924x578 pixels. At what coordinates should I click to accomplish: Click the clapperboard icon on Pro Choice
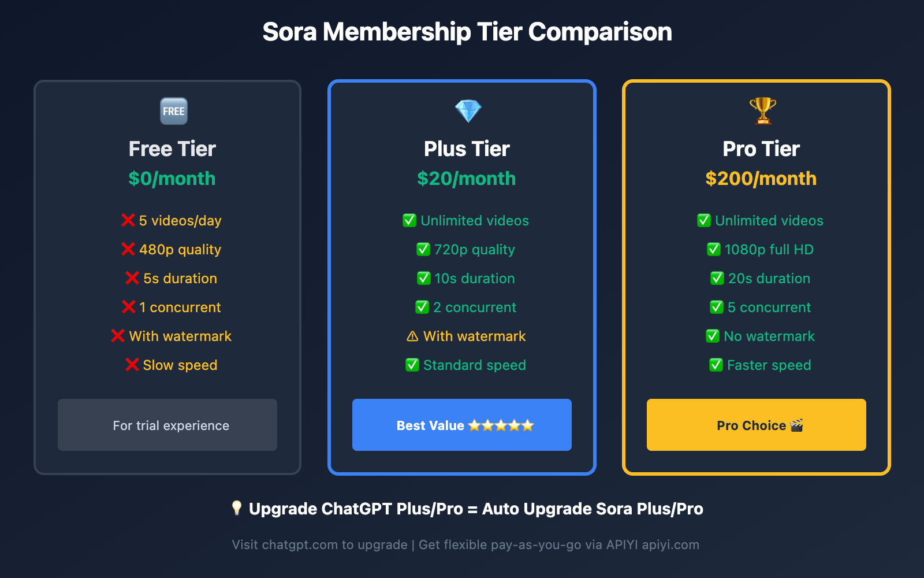(797, 425)
